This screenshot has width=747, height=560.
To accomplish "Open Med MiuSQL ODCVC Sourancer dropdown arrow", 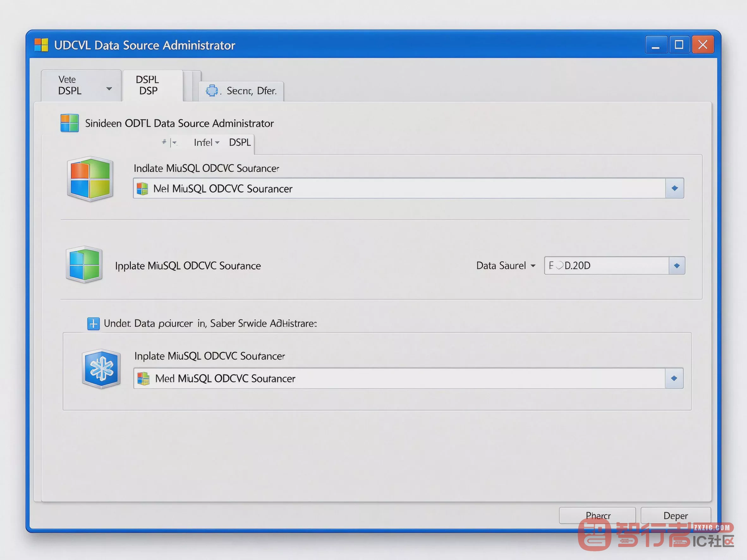I will click(674, 378).
